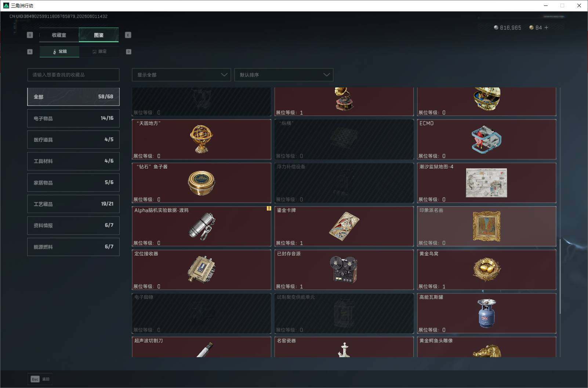Open the 印象派名画 framed painting icon
588x388 pixels.
click(486, 226)
